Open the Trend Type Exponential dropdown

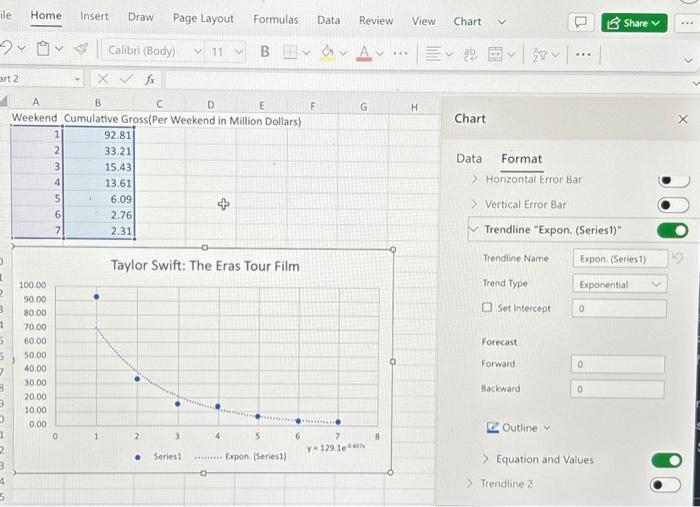pyautogui.click(x=620, y=284)
